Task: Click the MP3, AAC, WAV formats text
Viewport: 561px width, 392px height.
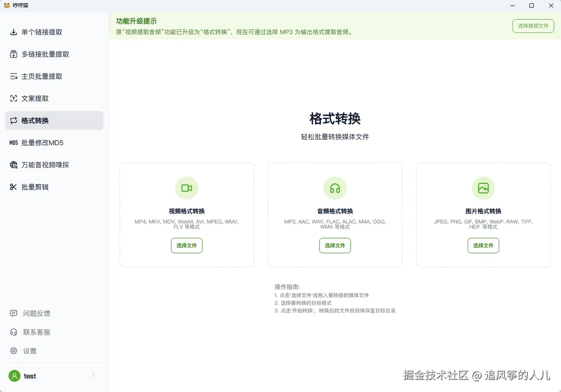Action: 335,224
